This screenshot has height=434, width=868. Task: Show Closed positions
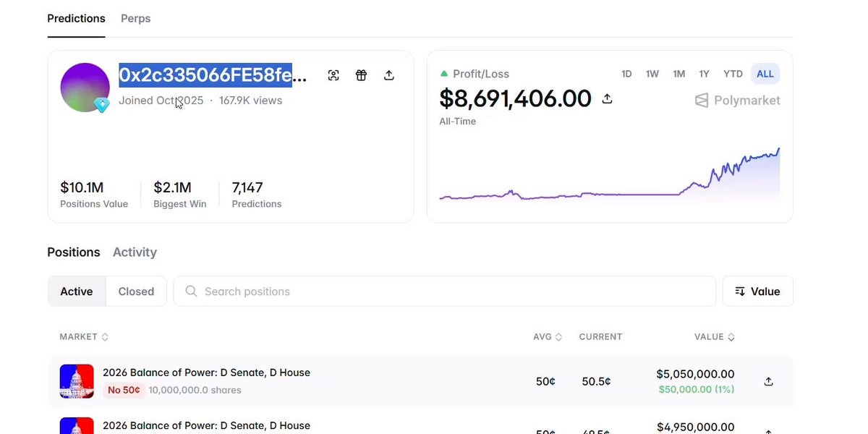pyautogui.click(x=136, y=292)
